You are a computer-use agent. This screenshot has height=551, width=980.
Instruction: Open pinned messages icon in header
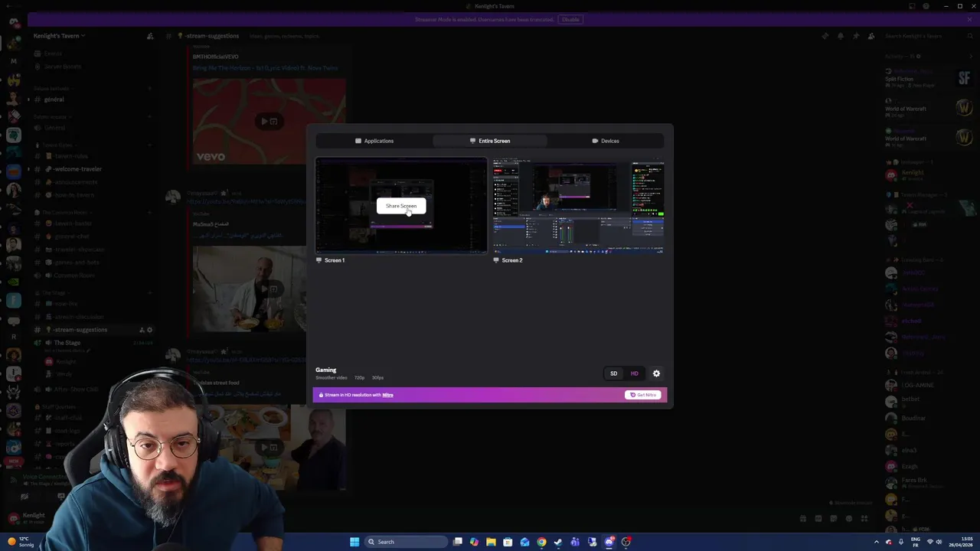click(856, 36)
